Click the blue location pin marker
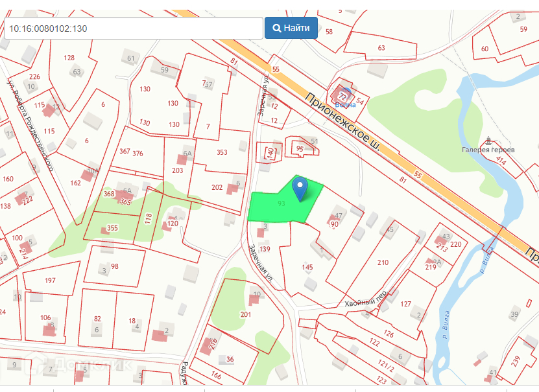This screenshot has height=392, width=539. pos(300,189)
